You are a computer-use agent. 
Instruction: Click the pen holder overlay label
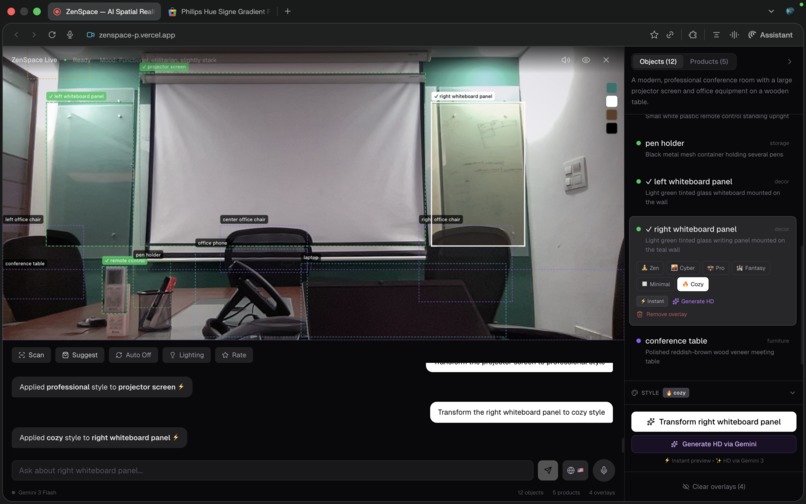148,255
